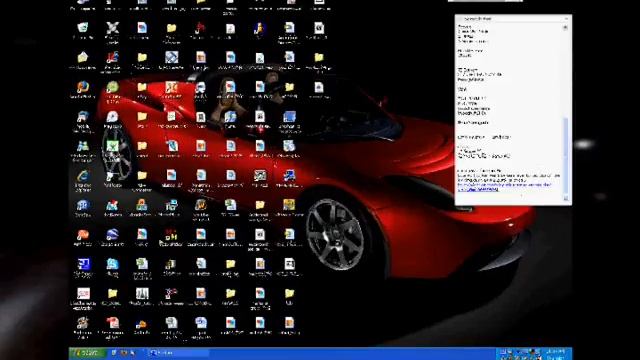Screen dimensions: 640x360
Task: Select the Internet Explorer desktop icon
Action: coord(83,176)
